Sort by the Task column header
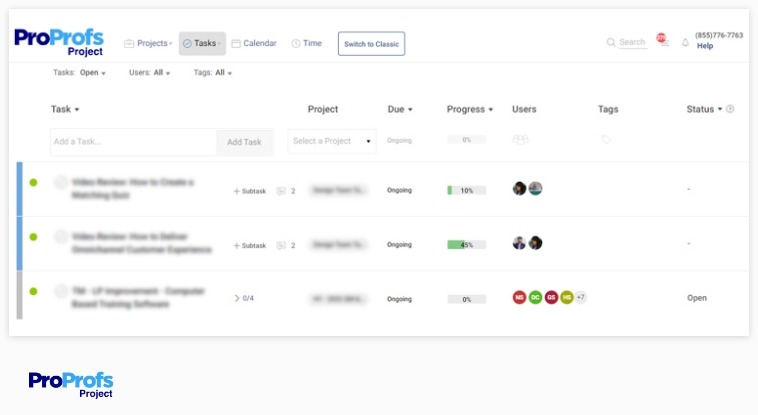The width and height of the screenshot is (758, 415). coord(65,109)
